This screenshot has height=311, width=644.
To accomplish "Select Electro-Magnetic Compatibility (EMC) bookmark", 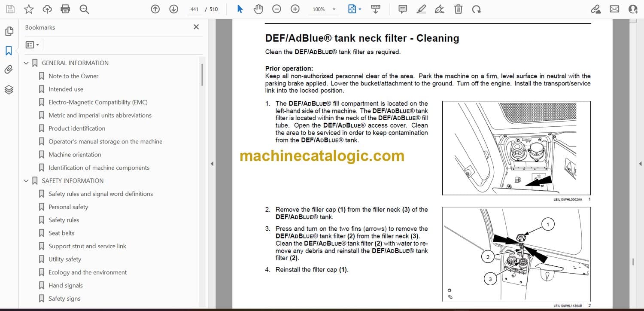I will tap(98, 102).
